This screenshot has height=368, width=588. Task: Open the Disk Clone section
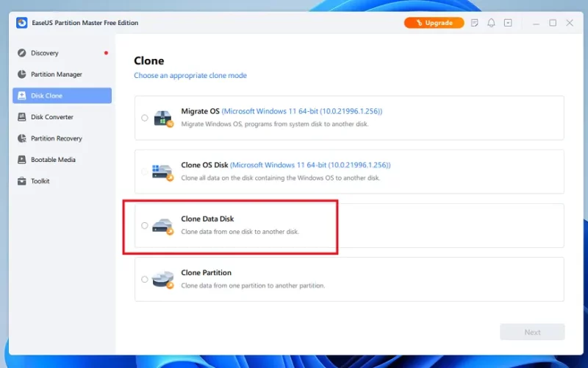pyautogui.click(x=62, y=96)
